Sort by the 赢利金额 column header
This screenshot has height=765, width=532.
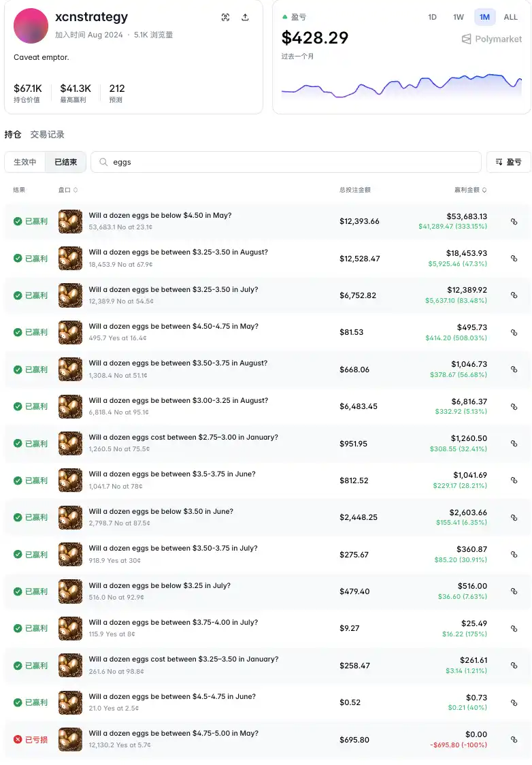[x=470, y=190]
